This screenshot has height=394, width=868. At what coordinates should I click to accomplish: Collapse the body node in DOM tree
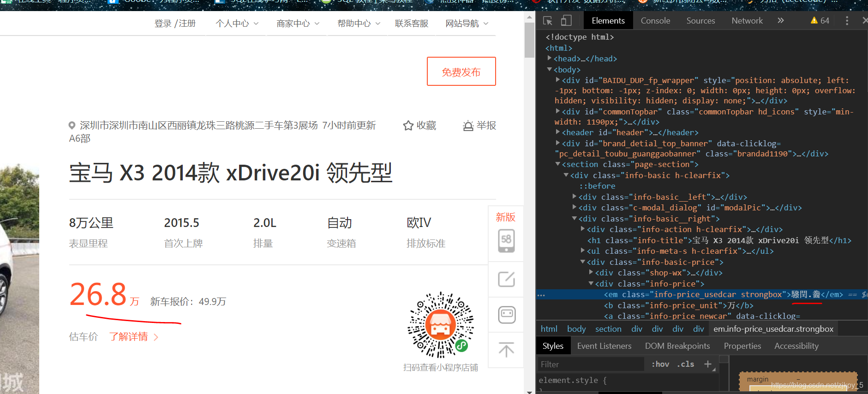tap(549, 69)
